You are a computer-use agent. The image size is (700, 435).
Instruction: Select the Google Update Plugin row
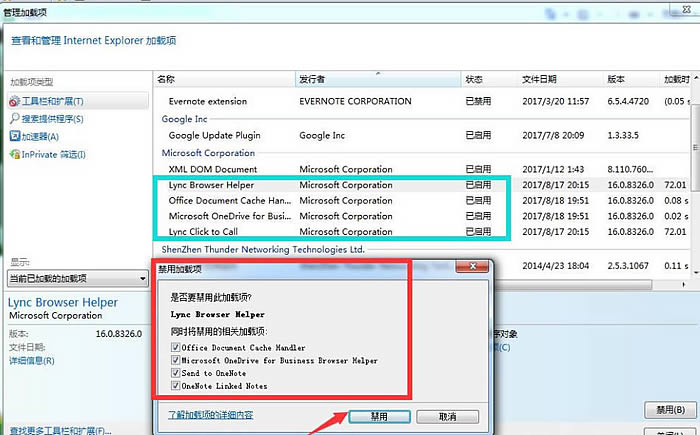pyautogui.click(x=422, y=135)
